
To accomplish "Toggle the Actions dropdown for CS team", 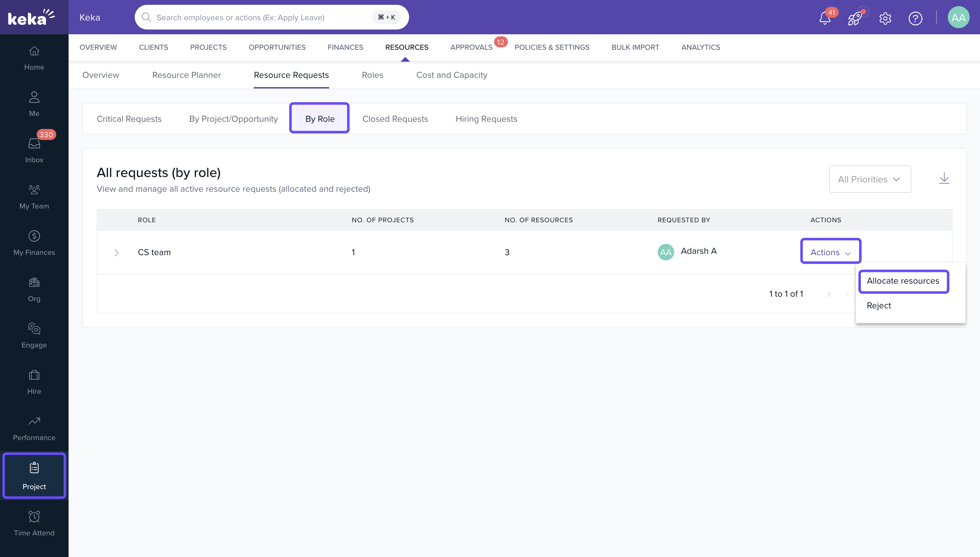I will pyautogui.click(x=830, y=252).
